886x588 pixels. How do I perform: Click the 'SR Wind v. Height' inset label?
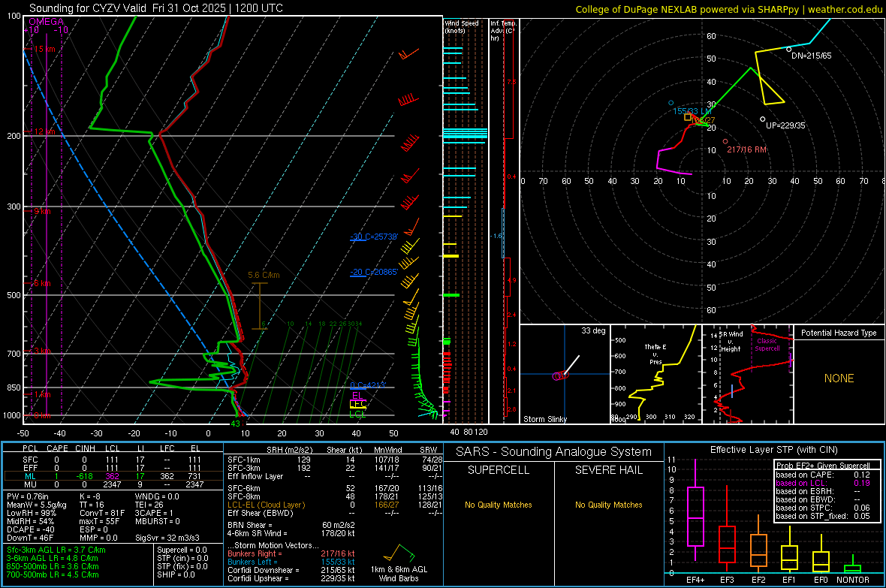coord(731,342)
